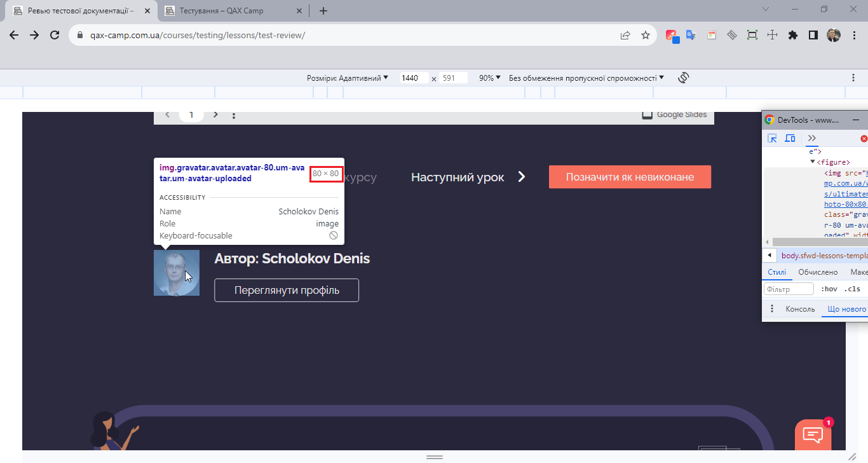The width and height of the screenshot is (868, 463).
Task: Open the throttling Без обмеження dropdown
Action: click(587, 78)
